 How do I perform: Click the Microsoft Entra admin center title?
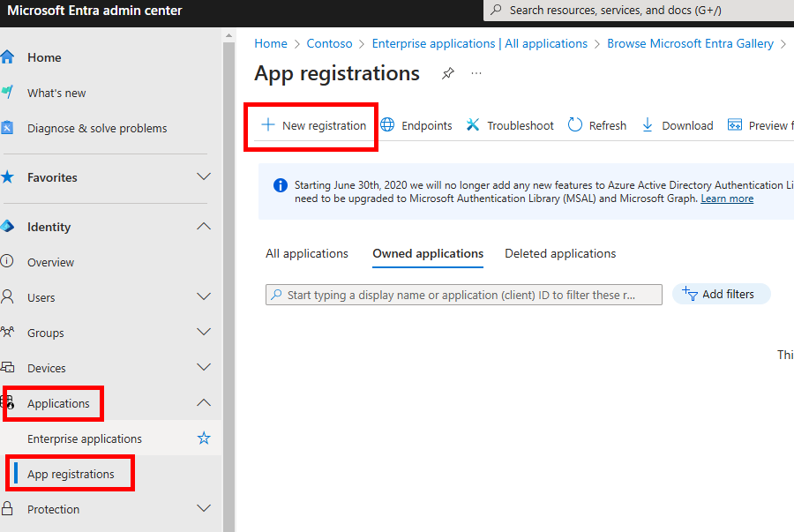[x=94, y=10]
